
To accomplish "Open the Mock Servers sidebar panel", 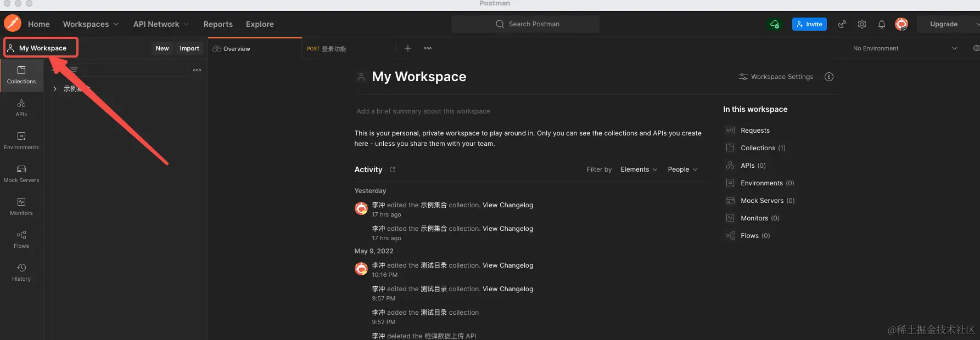I will pyautogui.click(x=21, y=174).
